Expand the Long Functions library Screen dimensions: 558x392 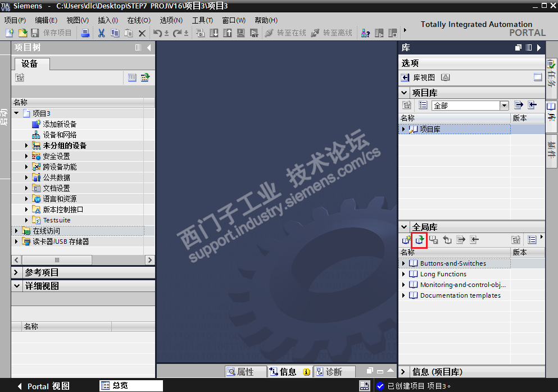click(403, 274)
